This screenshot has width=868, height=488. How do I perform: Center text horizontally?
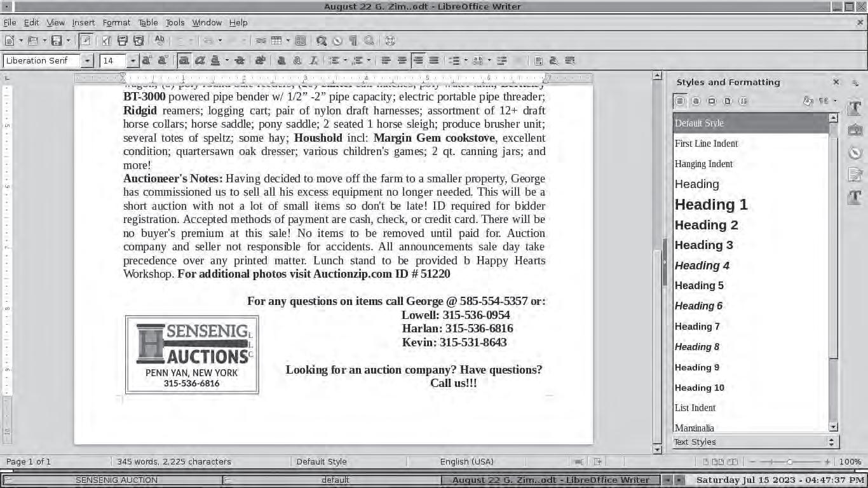tap(402, 60)
